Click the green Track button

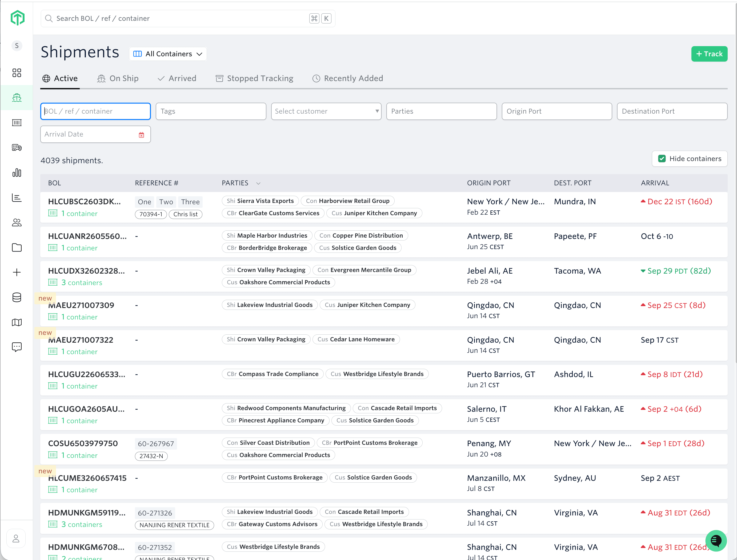tap(709, 54)
